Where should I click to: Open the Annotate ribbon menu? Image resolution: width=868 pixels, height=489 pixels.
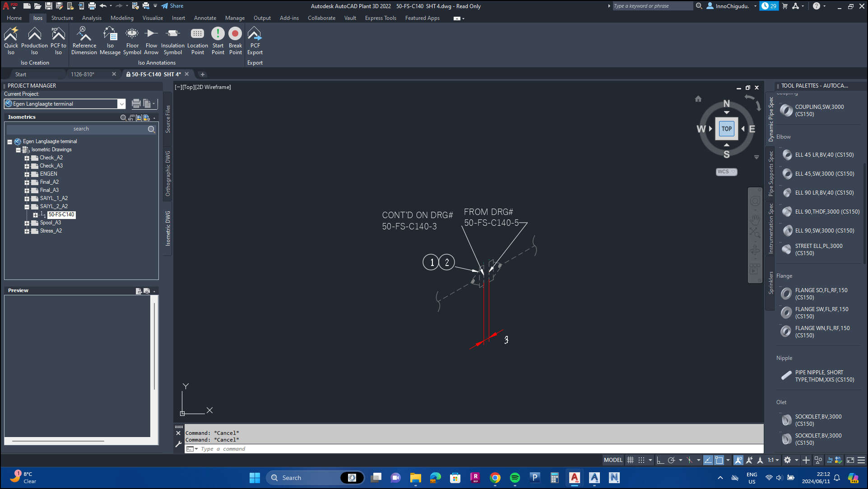[x=205, y=18]
